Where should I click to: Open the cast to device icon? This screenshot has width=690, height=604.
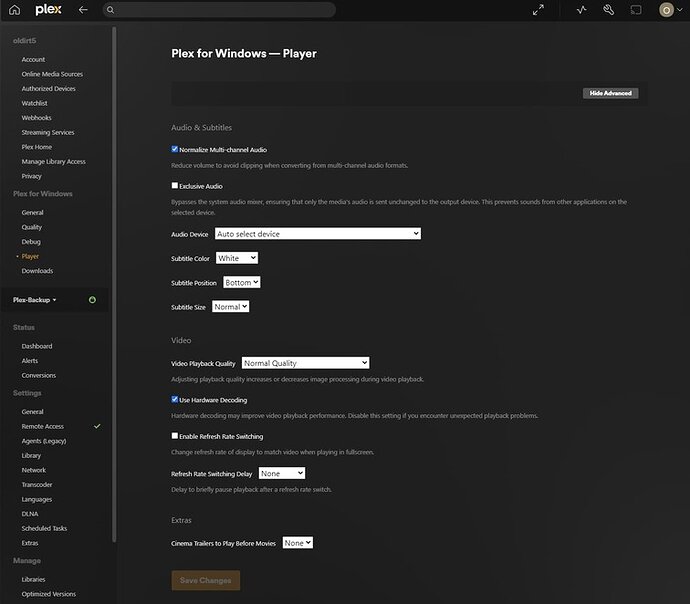coord(636,10)
